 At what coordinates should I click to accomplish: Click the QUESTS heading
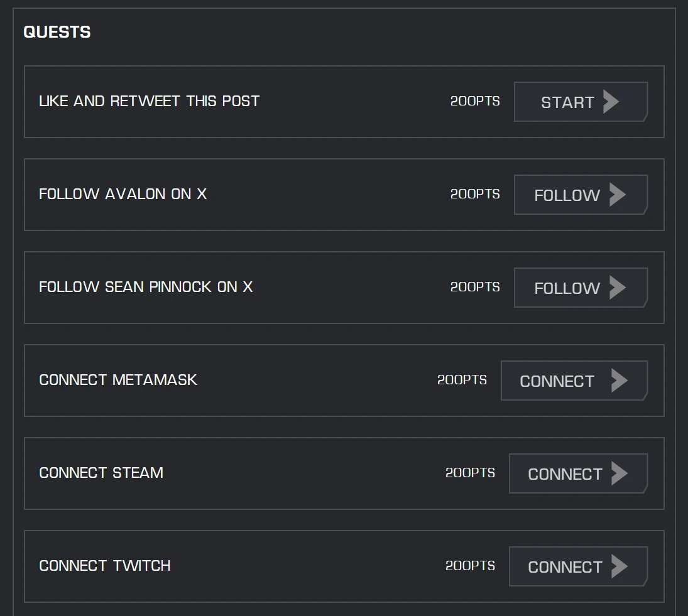click(x=57, y=32)
